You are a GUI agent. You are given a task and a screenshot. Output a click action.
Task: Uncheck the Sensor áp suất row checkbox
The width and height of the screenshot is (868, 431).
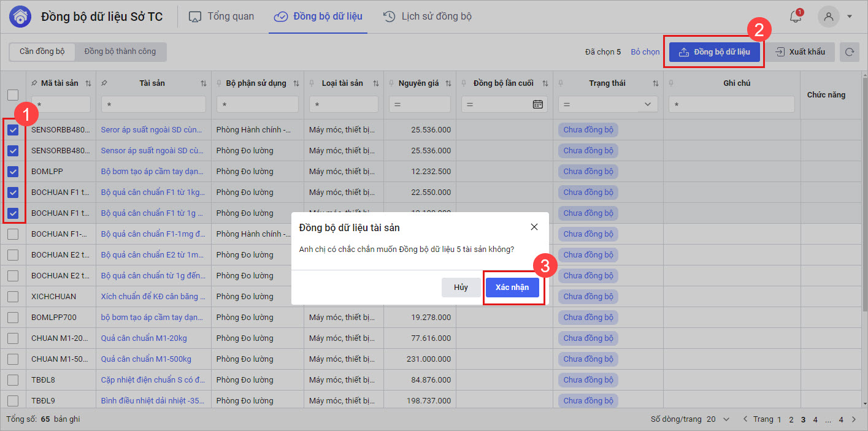13,151
